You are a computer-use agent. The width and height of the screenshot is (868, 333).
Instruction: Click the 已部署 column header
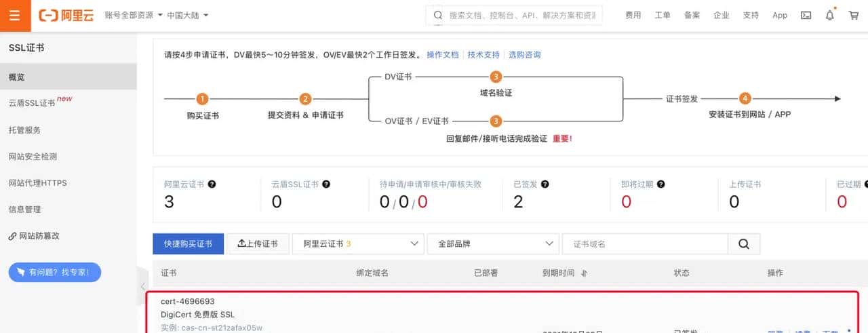(486, 273)
